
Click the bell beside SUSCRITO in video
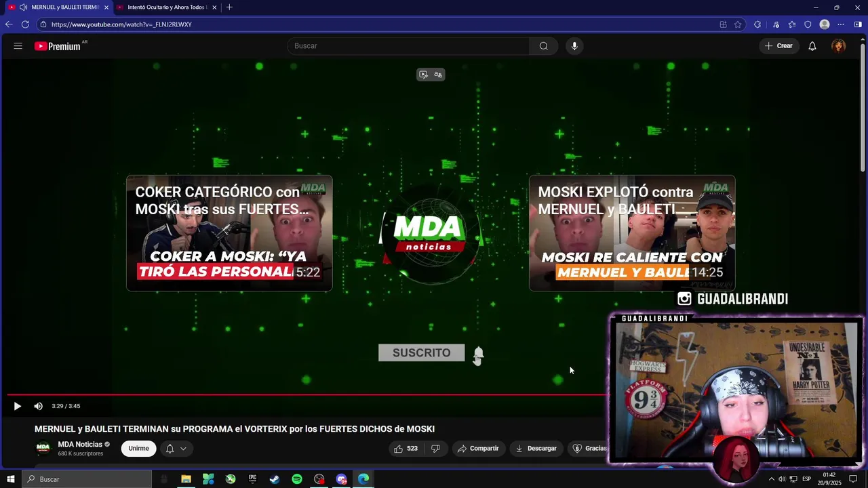pyautogui.click(x=478, y=354)
